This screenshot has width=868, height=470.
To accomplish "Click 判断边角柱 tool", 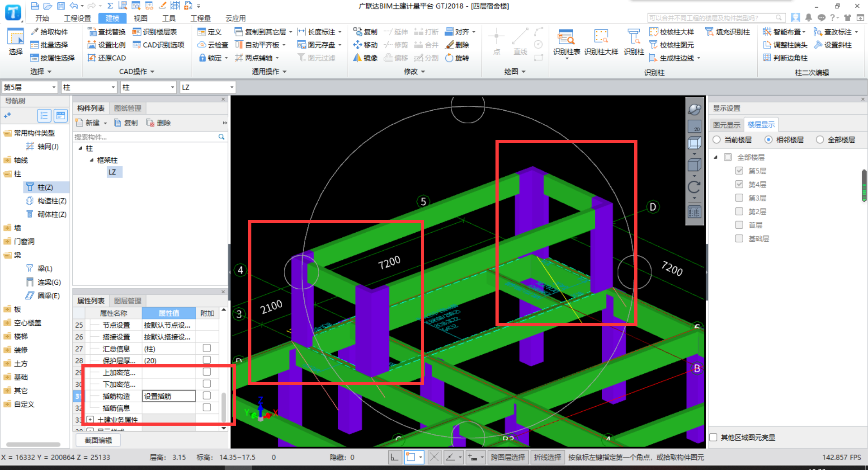I will (785, 58).
